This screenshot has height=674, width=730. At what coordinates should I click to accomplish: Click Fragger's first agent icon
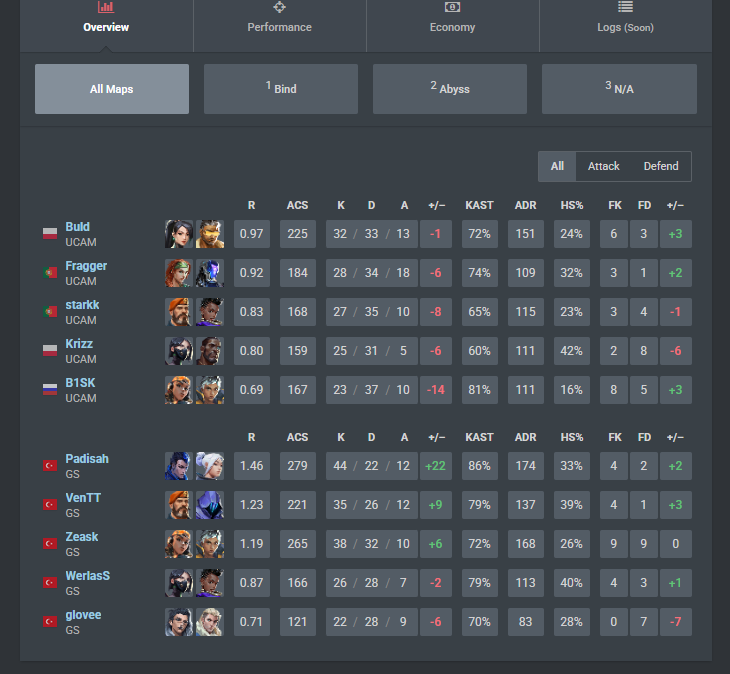(x=179, y=273)
